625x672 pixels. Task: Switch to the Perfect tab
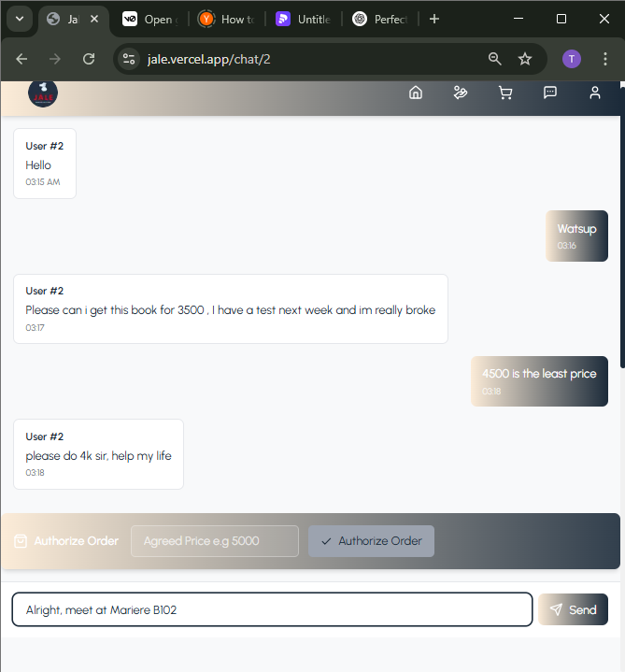click(379, 20)
